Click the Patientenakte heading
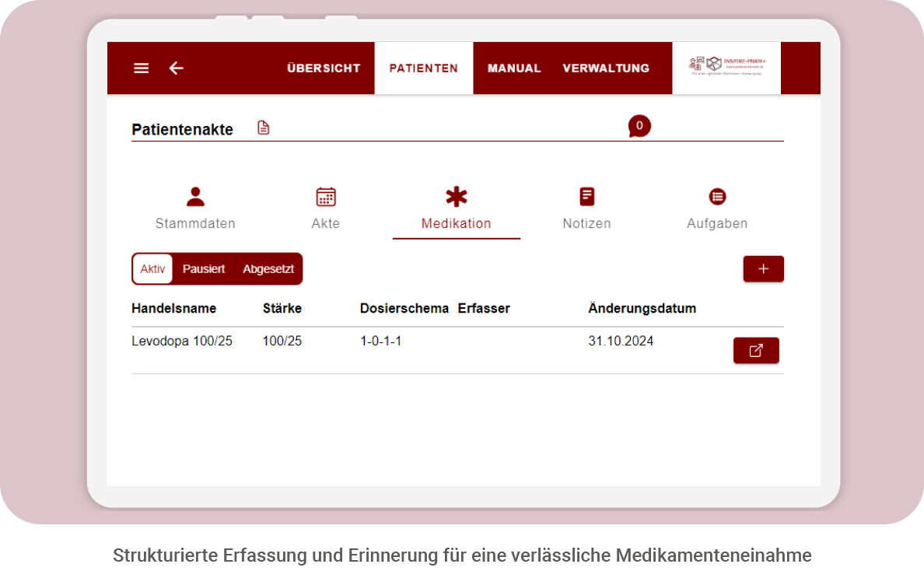 (x=183, y=130)
